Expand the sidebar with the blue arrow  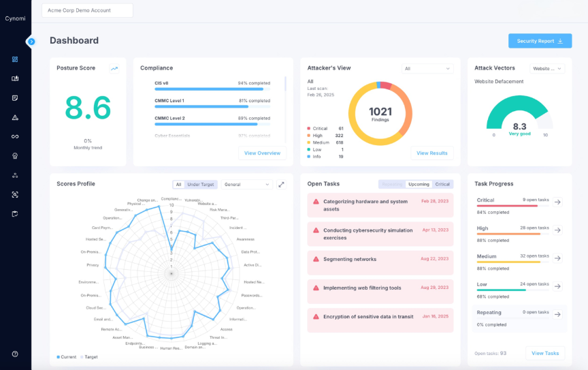(31, 42)
